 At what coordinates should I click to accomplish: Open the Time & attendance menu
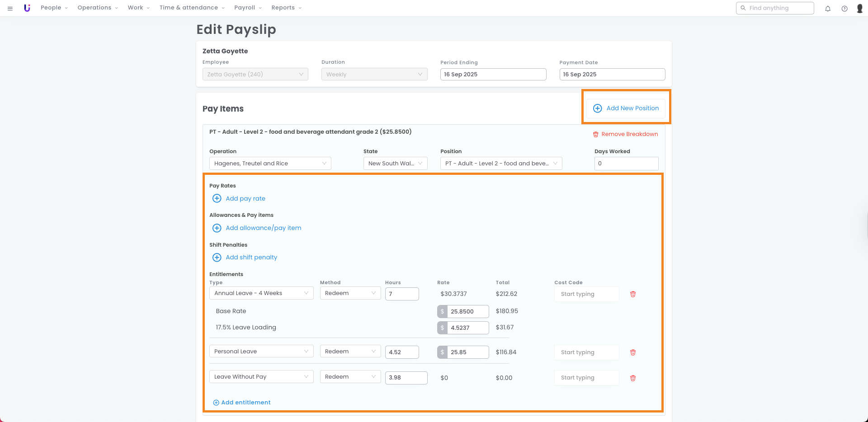(192, 8)
